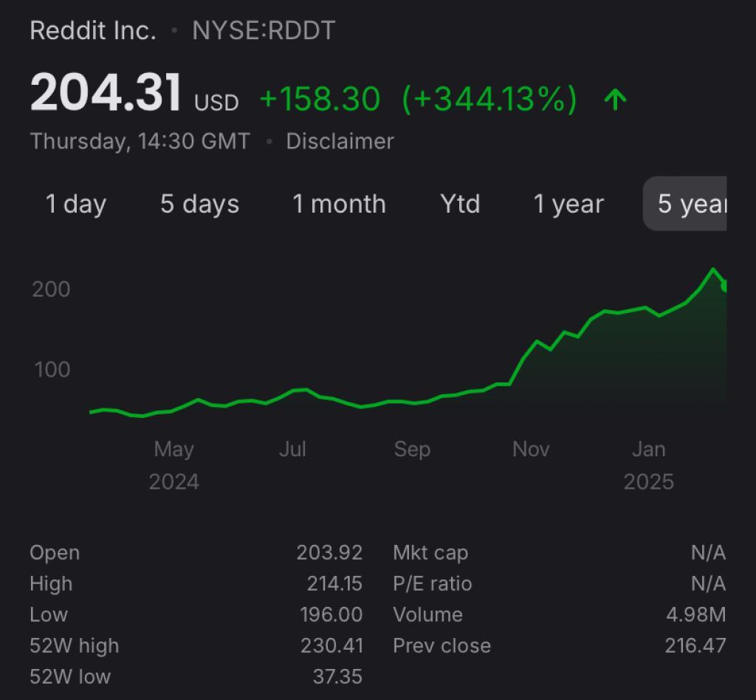This screenshot has width=756, height=700.
Task: Click the May 2024 axis label
Action: pyautogui.click(x=174, y=465)
